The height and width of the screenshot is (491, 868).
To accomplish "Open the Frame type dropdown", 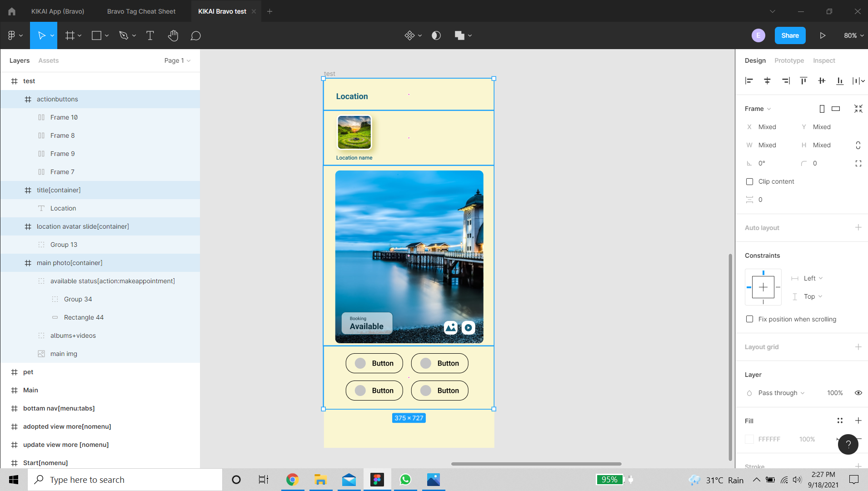I will tap(758, 109).
